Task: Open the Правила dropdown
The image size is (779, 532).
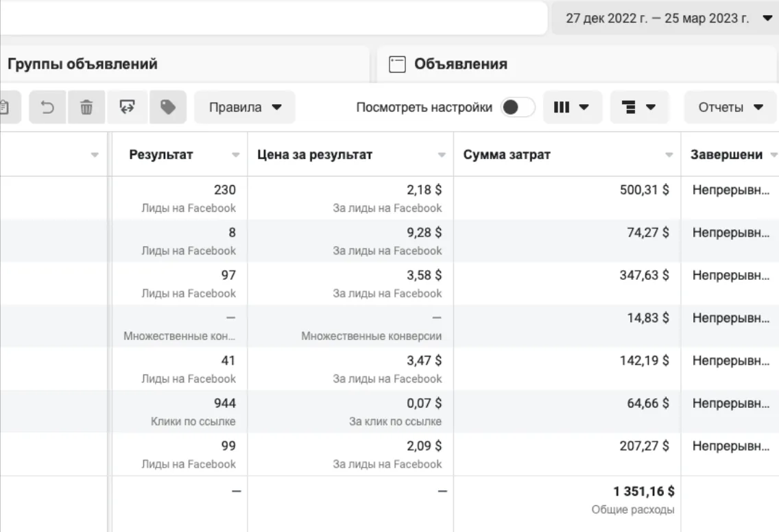Action: tap(244, 108)
